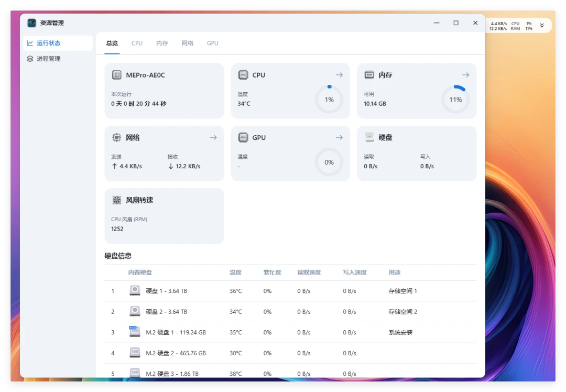The height and width of the screenshot is (392, 566).
Task: Click the 资源管理 app logo icon
Action: [x=32, y=23]
